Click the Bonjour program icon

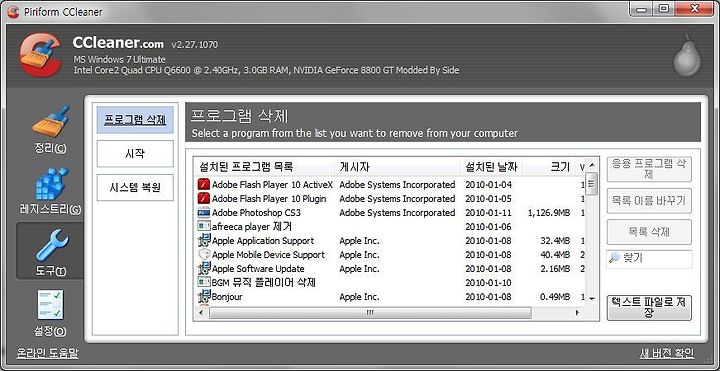click(x=203, y=297)
